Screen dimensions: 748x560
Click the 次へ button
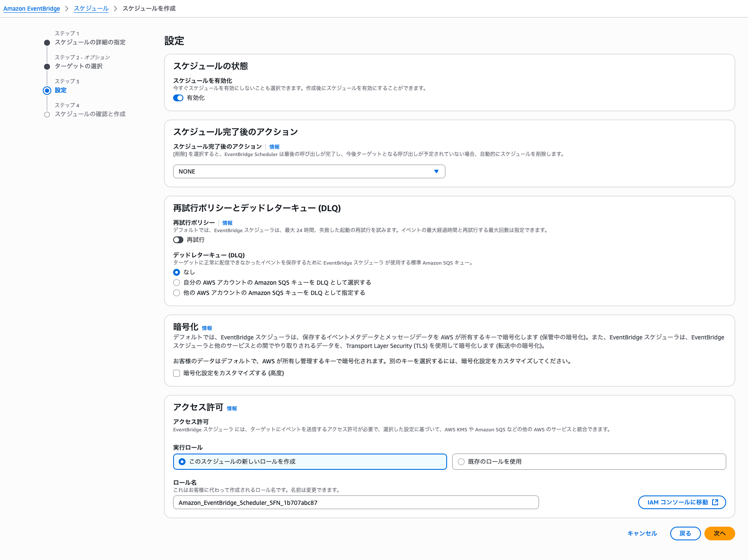pos(719,533)
